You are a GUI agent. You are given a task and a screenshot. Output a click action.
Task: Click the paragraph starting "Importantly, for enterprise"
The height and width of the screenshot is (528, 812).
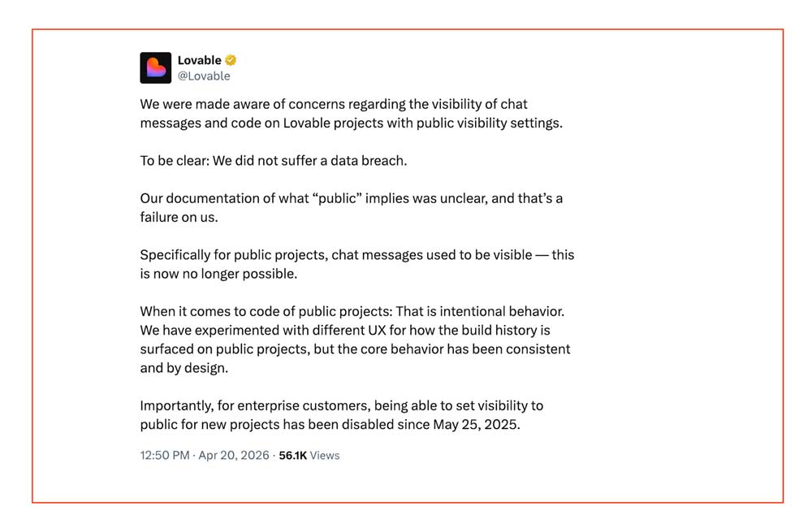341,414
